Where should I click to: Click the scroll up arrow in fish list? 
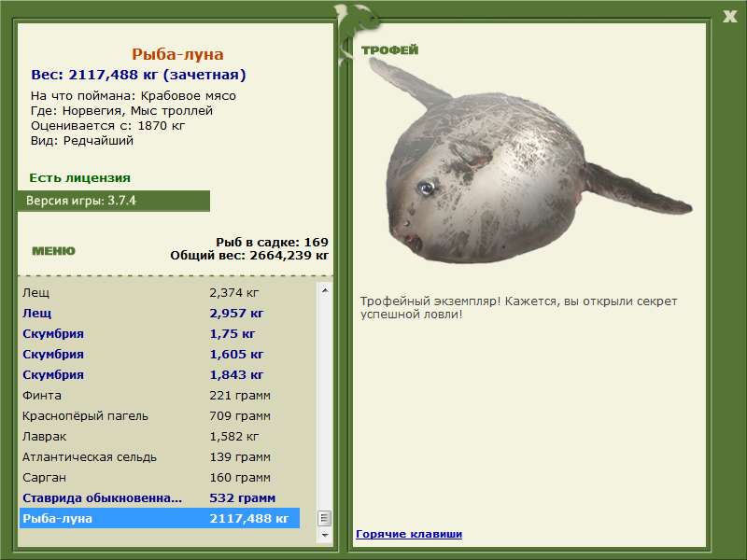coord(325,290)
